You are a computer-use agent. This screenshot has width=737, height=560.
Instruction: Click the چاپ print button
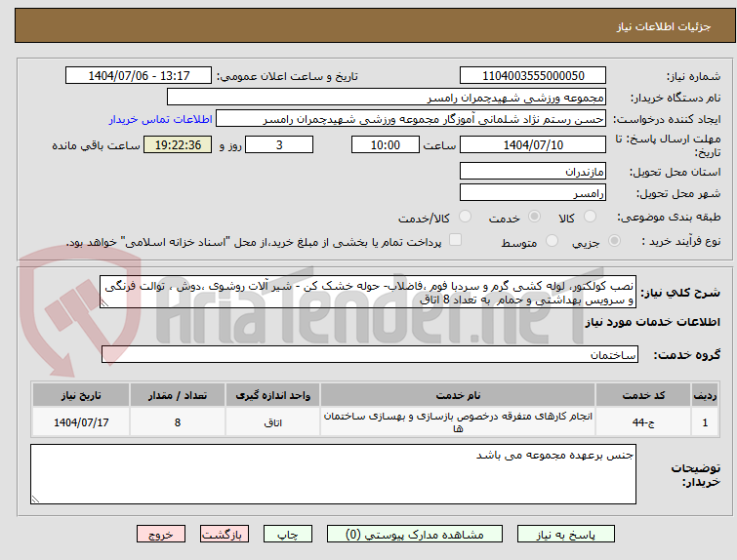coord(288,535)
